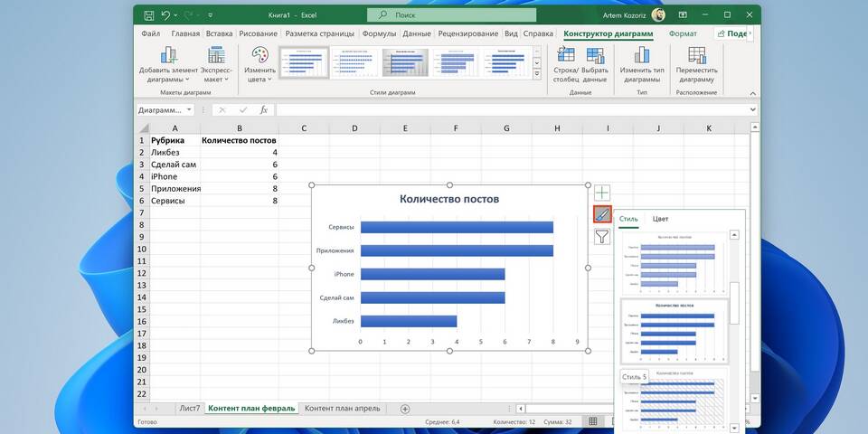The height and width of the screenshot is (434, 868).
Task: Open the Контент план апрель sheet tab
Action: [x=343, y=409]
